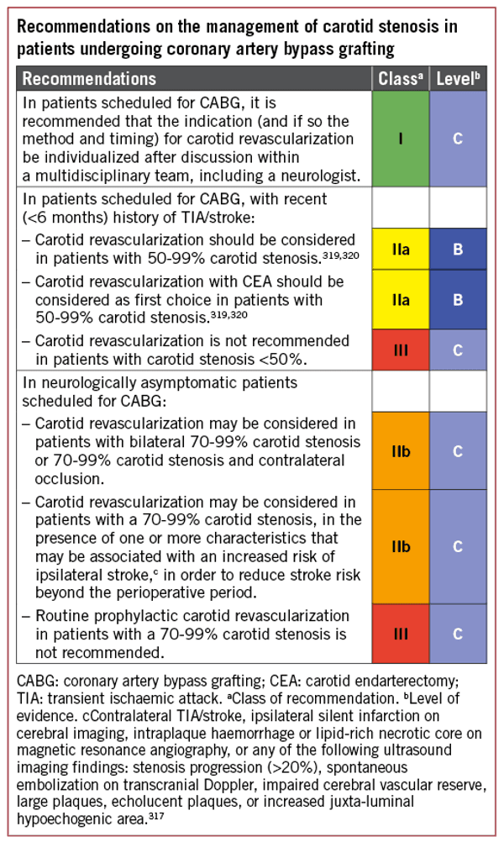The width and height of the screenshot is (504, 842).
Task: Click the orange IIb cell for bilateral stenosis
Action: click(401, 451)
